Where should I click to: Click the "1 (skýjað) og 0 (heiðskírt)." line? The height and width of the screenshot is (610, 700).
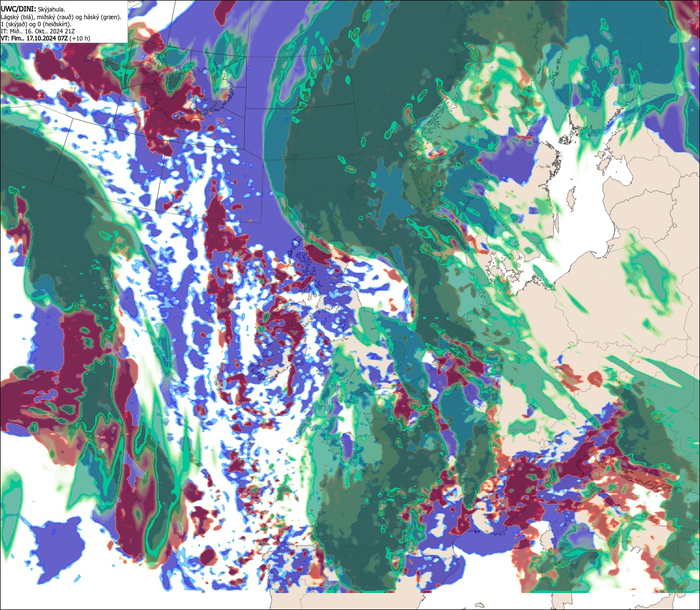36,25
